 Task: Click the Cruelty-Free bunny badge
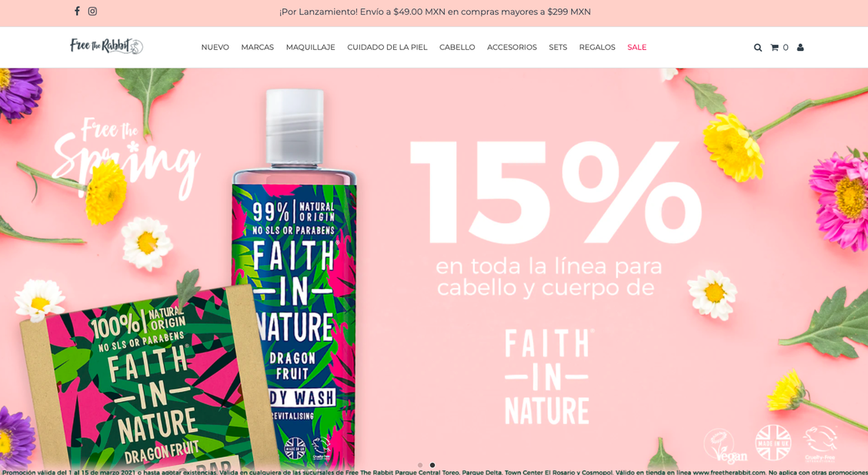[820, 443]
